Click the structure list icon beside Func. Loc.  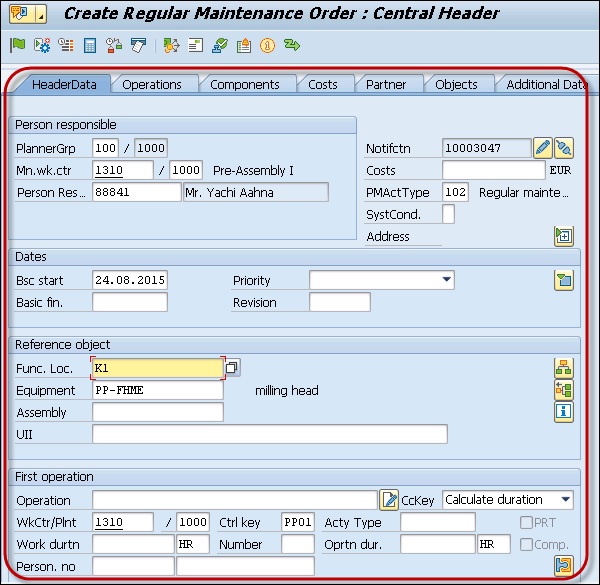[x=563, y=368]
